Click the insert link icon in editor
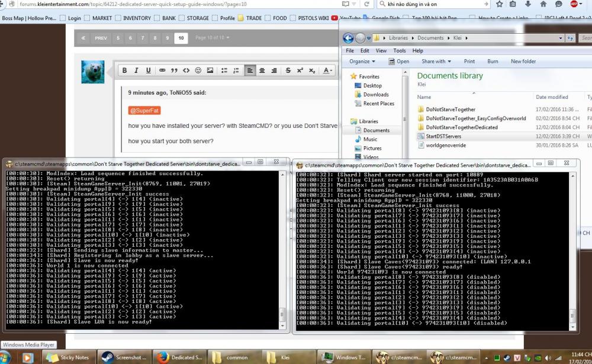This screenshot has width=592, height=364. tap(162, 70)
